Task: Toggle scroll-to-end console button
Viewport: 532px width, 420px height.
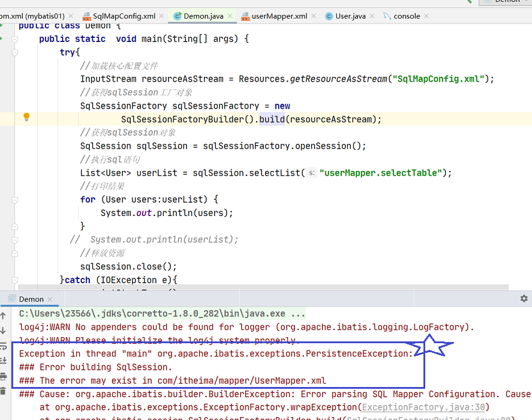Action: coord(3,361)
